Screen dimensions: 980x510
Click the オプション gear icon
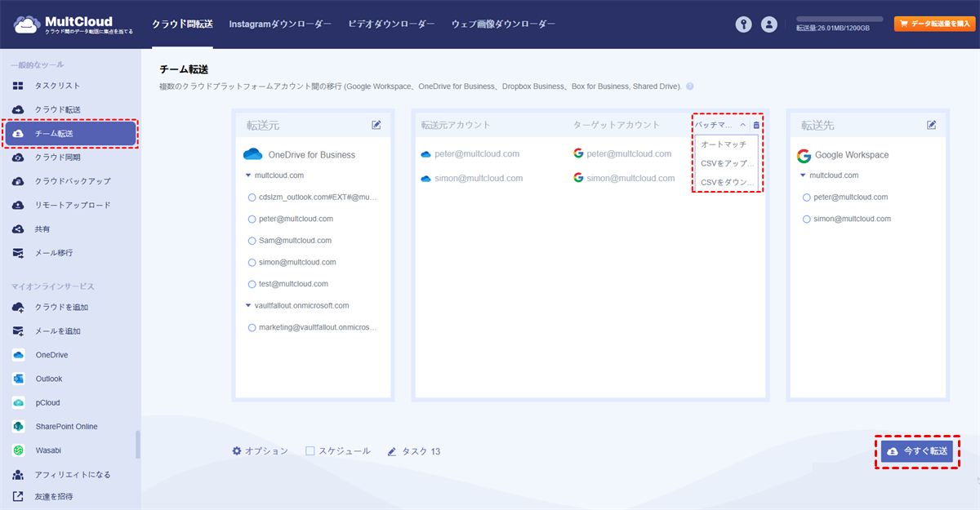[x=237, y=450]
